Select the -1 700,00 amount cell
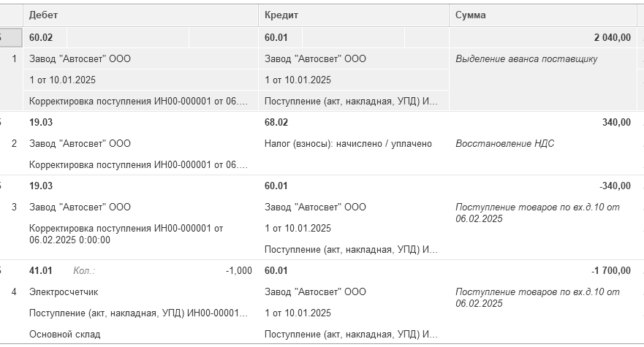644x347 pixels. tap(543, 270)
